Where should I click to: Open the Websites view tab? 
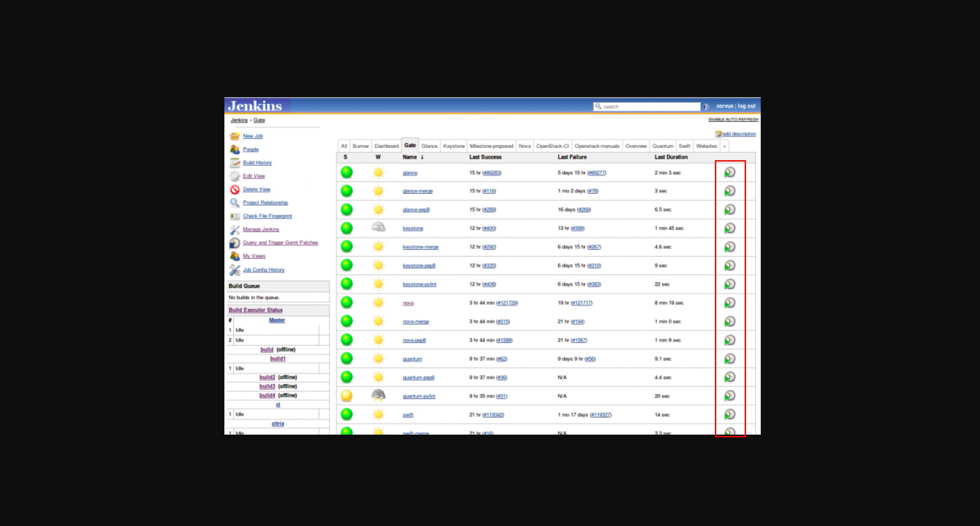(706, 146)
